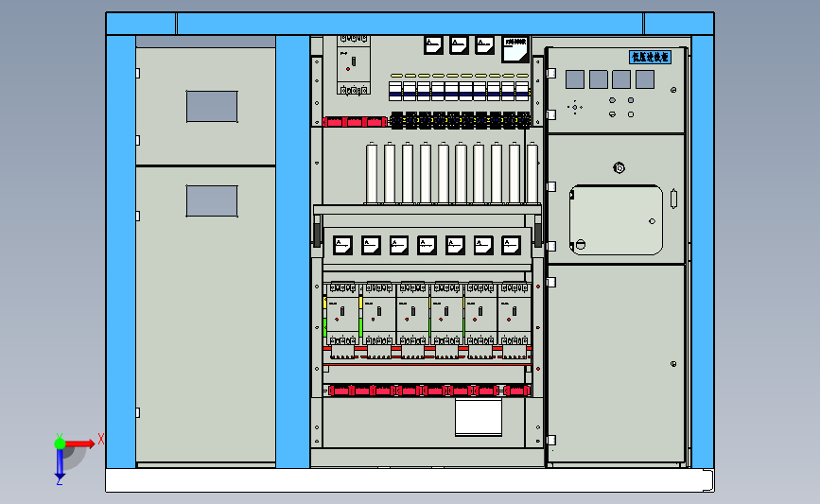Select the long red terminal strip near cabinet bottom

tap(427, 391)
